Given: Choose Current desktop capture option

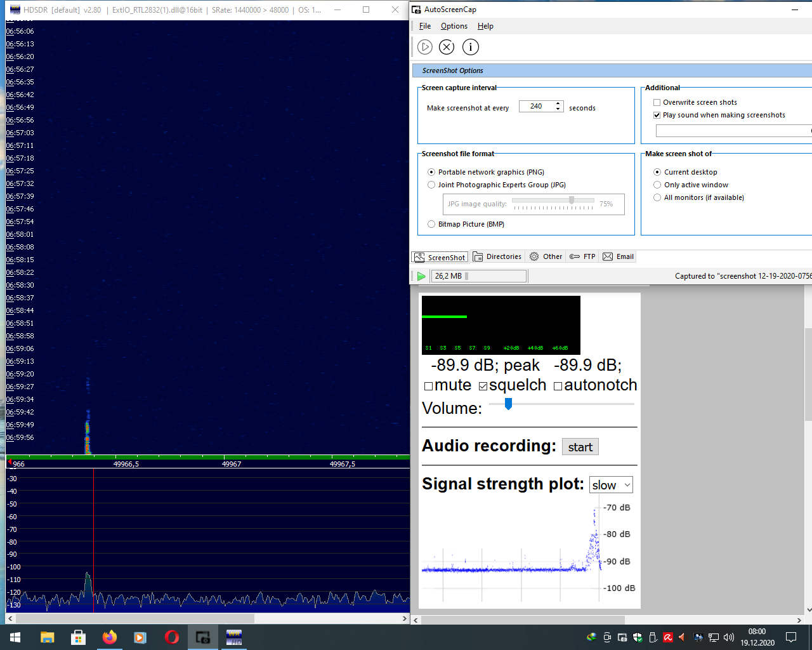Looking at the screenshot, I should tap(657, 172).
